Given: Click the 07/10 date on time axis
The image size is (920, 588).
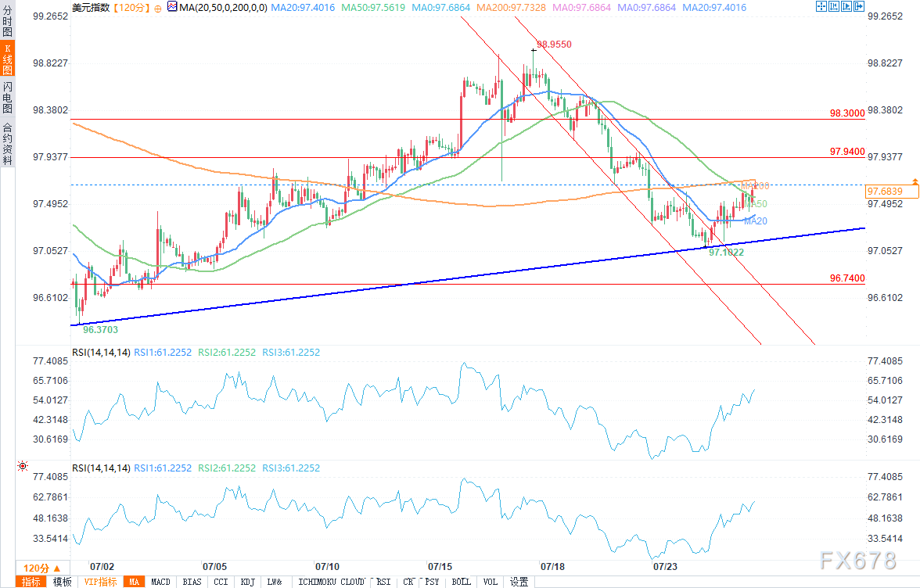Looking at the screenshot, I should tap(327, 567).
